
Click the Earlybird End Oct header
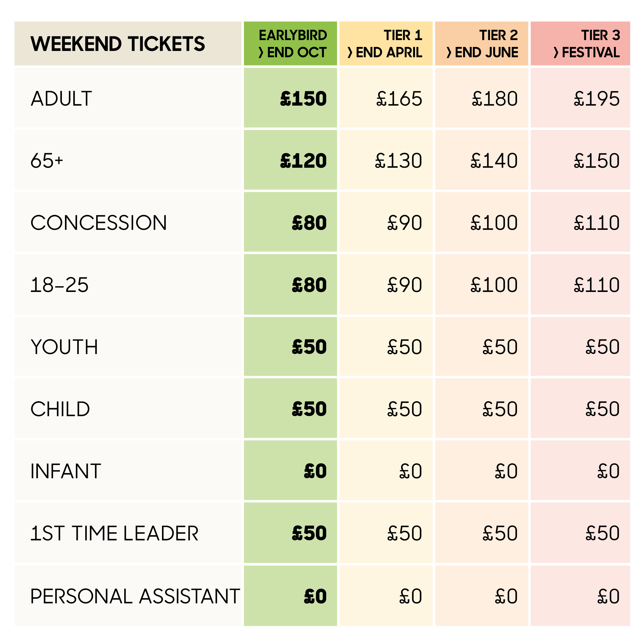(290, 43)
